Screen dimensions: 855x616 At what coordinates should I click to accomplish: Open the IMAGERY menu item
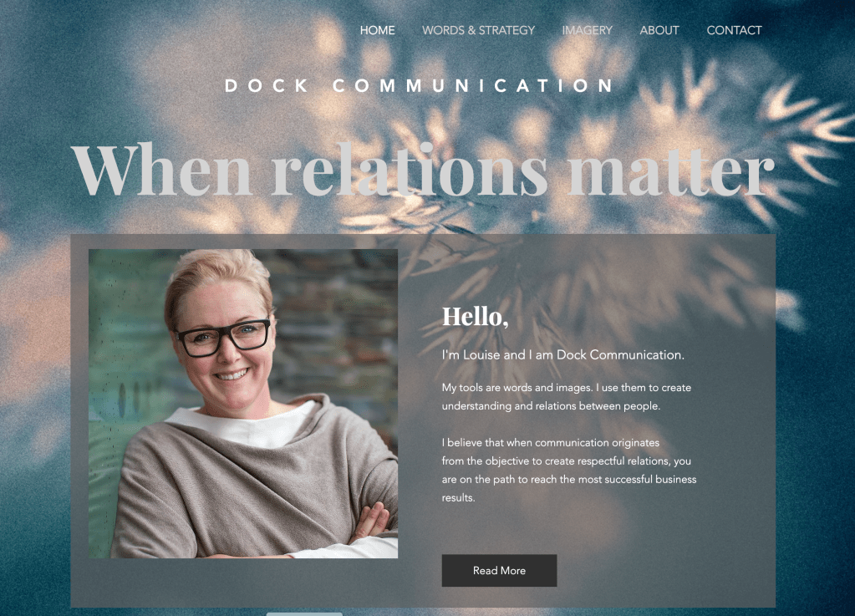(588, 31)
